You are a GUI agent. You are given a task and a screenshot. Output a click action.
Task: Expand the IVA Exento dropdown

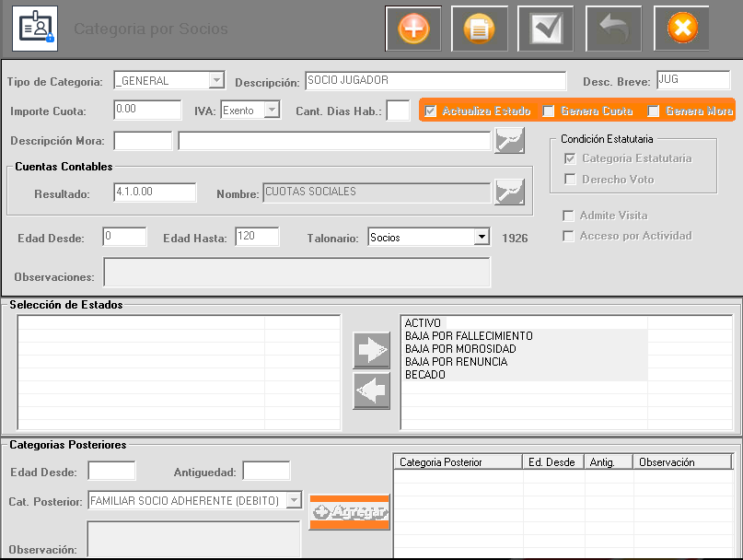[x=272, y=111]
